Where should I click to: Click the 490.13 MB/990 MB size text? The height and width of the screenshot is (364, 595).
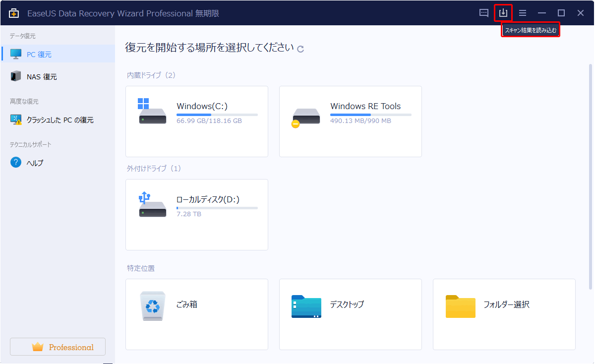(x=360, y=121)
